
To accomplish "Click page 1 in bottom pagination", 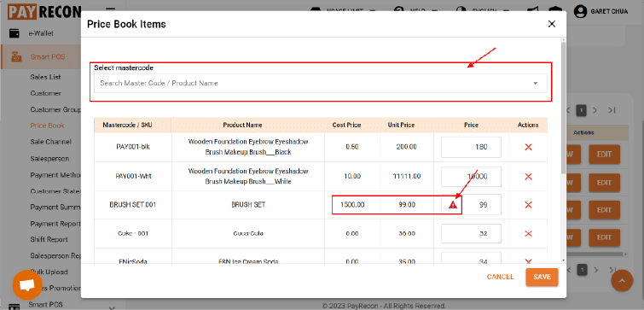I will click(x=583, y=270).
